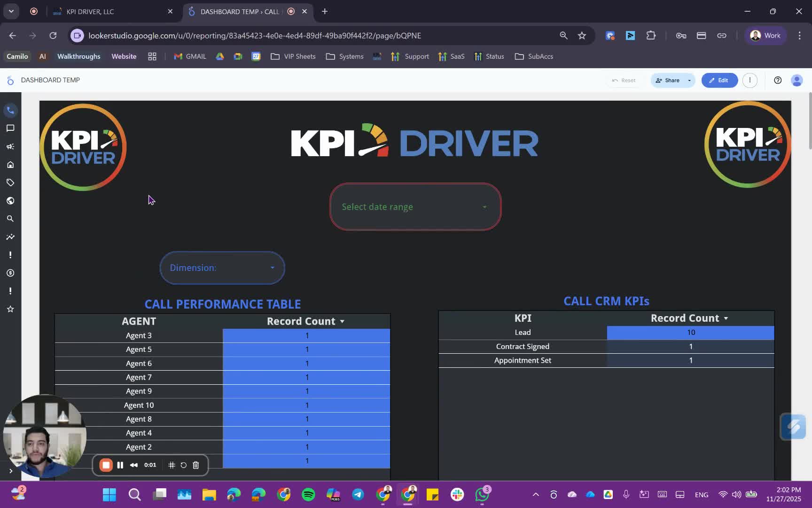Select the Agent 10 row
The width and height of the screenshot is (812, 508).
pos(222,405)
